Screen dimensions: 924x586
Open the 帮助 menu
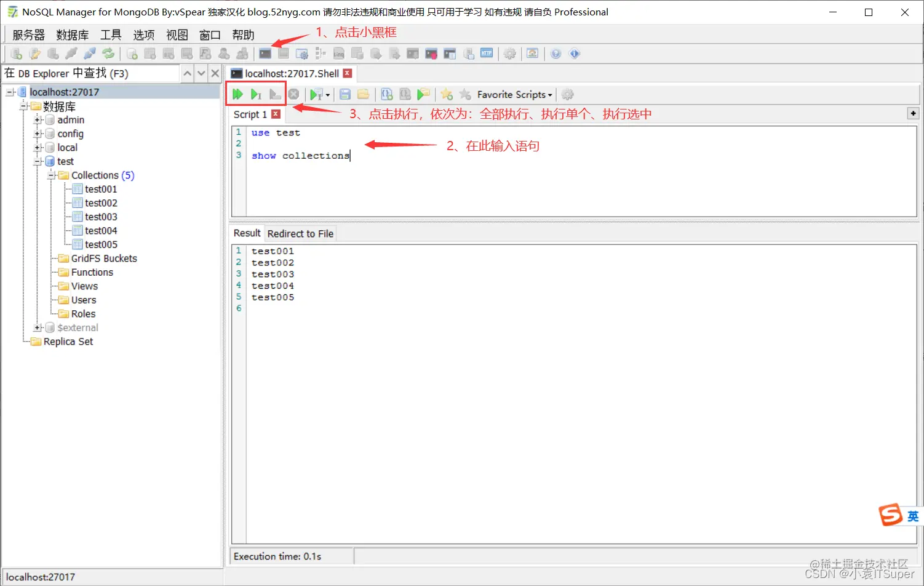[x=243, y=35]
